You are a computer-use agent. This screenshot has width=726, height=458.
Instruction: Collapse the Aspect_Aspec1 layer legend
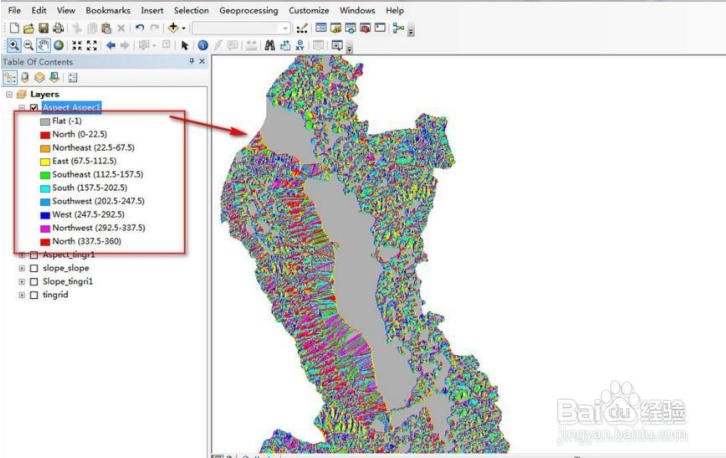pyautogui.click(x=22, y=107)
